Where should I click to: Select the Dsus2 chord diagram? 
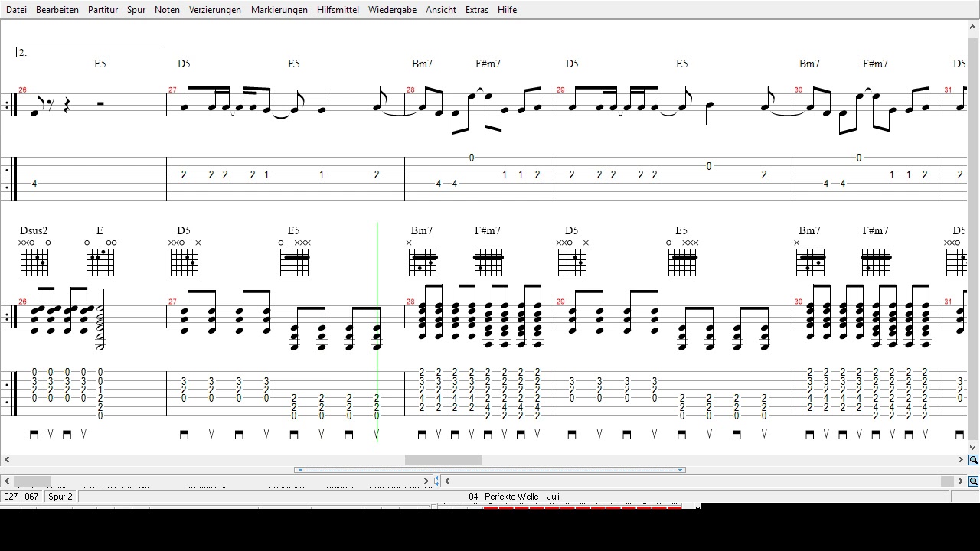(x=34, y=258)
